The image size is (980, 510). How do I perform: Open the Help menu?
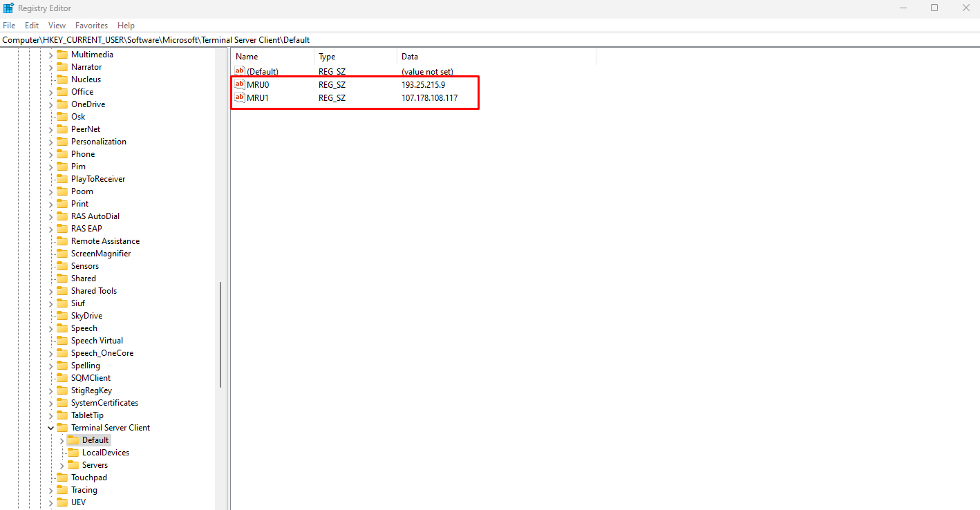point(126,26)
